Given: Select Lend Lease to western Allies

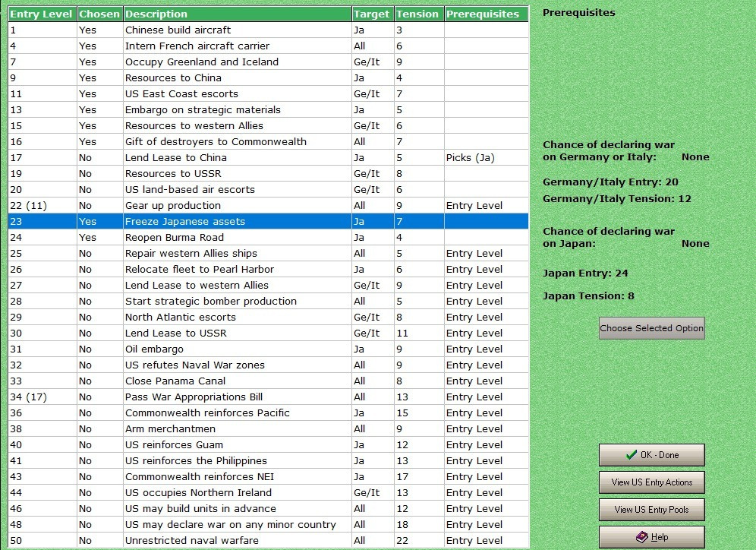Looking at the screenshot, I should (x=268, y=285).
